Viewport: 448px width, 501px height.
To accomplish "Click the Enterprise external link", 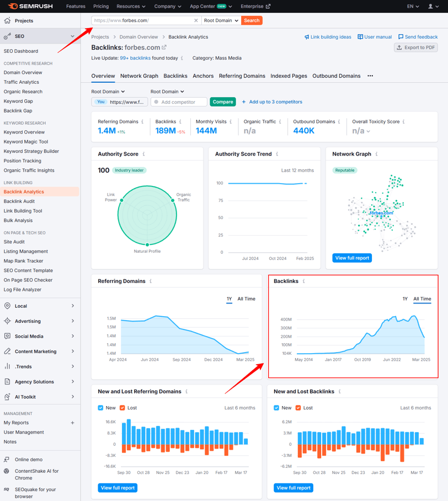I will click(x=255, y=7).
